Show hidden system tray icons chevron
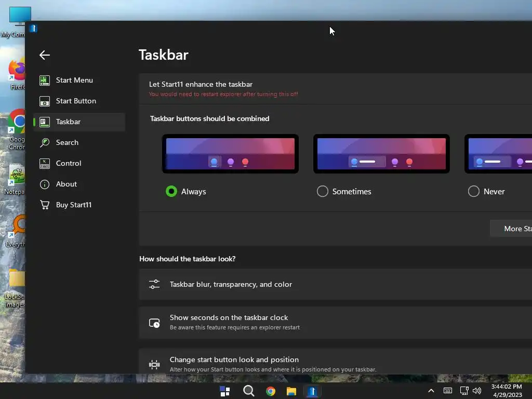This screenshot has width=532, height=399. 431,391
